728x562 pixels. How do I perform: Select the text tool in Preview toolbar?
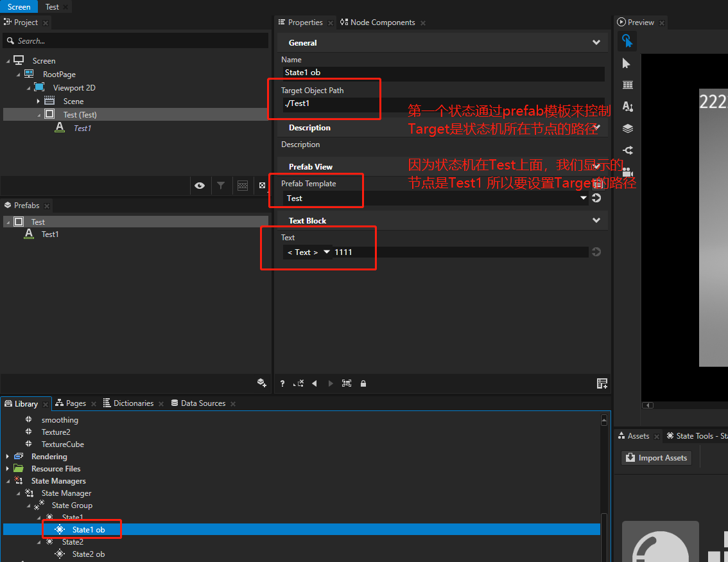[x=628, y=107]
